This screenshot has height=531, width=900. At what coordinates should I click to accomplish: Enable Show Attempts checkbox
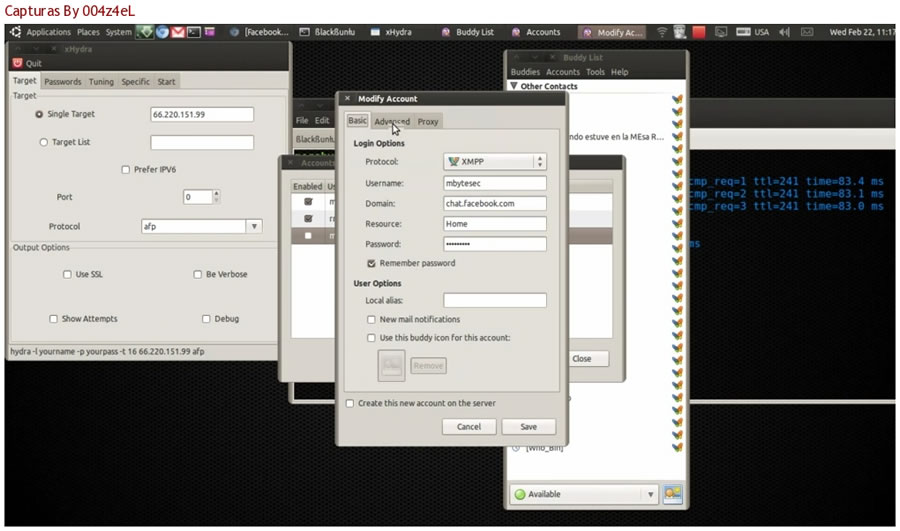53,319
